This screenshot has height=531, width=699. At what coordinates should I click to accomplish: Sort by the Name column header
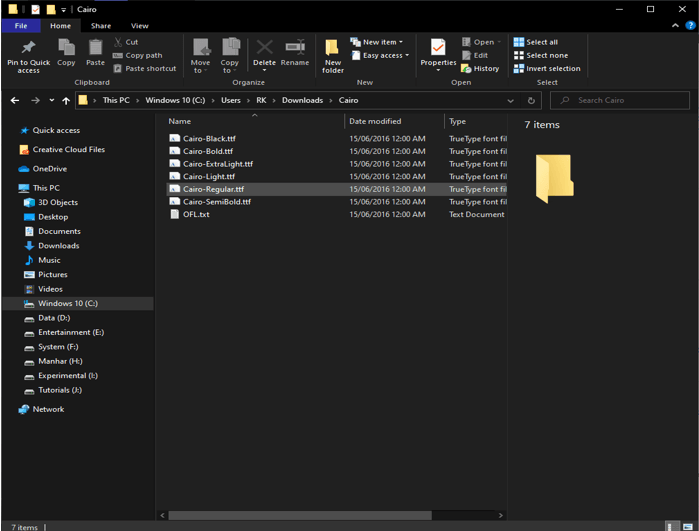click(x=254, y=121)
